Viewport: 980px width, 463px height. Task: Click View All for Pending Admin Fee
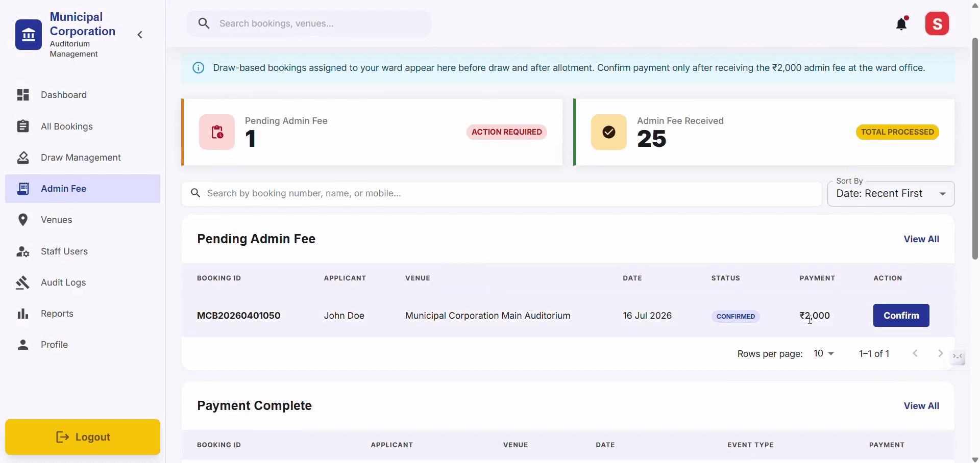(x=921, y=239)
